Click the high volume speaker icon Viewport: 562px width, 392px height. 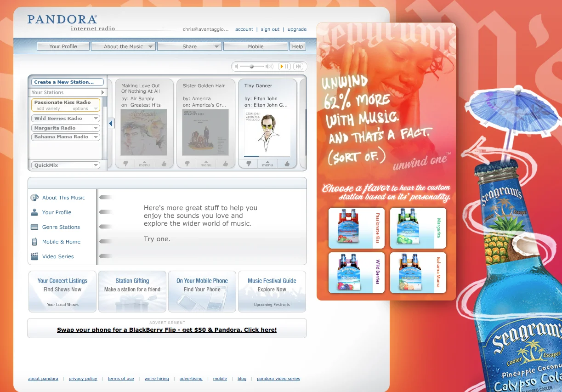269,67
